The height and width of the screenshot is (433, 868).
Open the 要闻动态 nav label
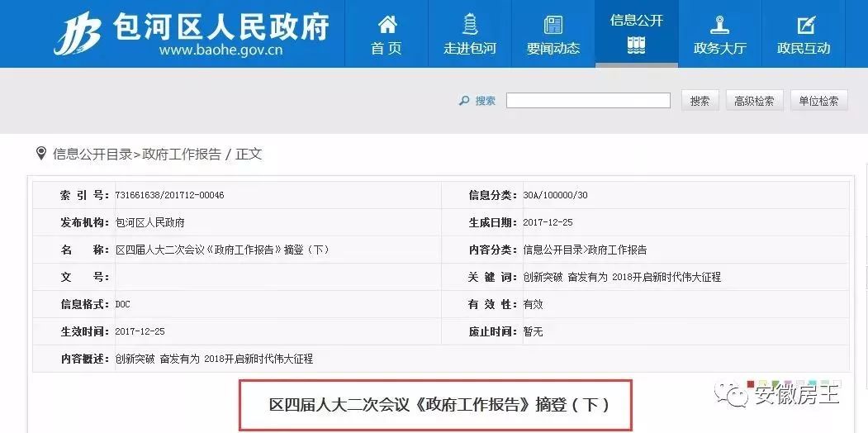[553, 48]
